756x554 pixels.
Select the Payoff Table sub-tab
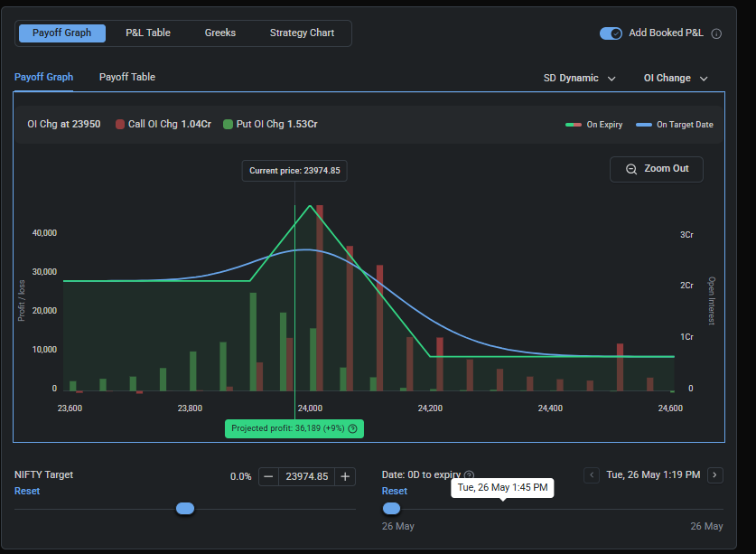point(127,77)
